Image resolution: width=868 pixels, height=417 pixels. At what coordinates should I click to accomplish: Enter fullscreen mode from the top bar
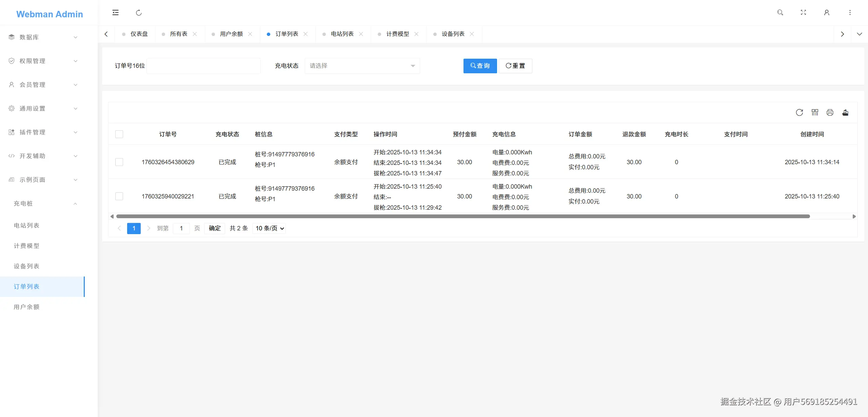click(803, 13)
